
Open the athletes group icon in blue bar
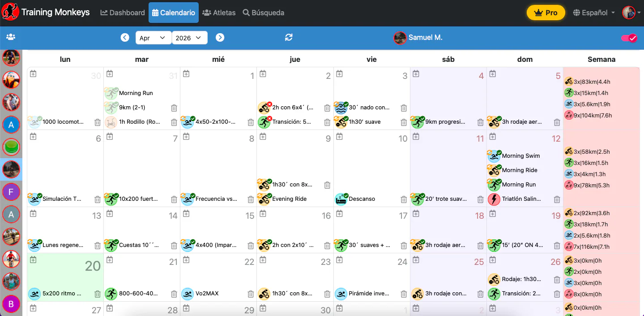pos(11,37)
